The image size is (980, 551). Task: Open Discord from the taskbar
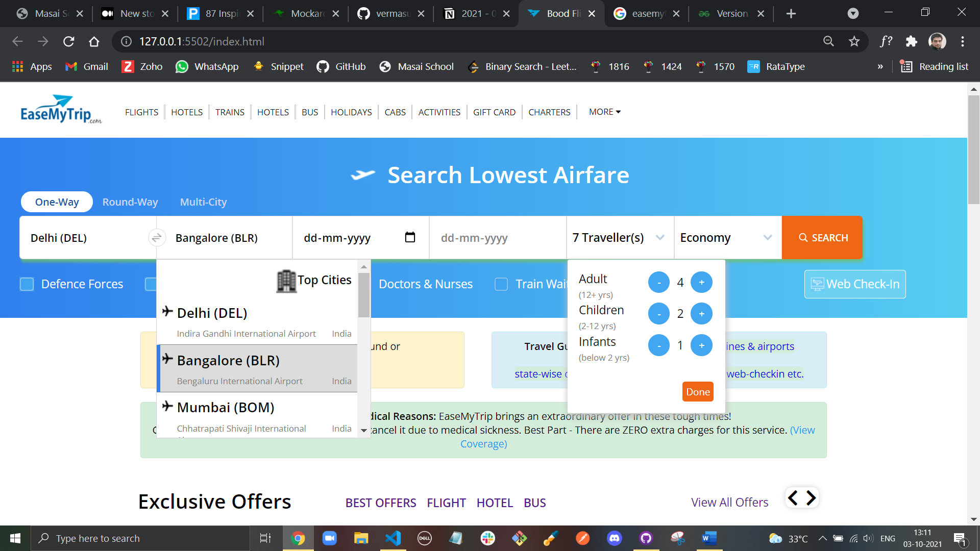click(615, 538)
